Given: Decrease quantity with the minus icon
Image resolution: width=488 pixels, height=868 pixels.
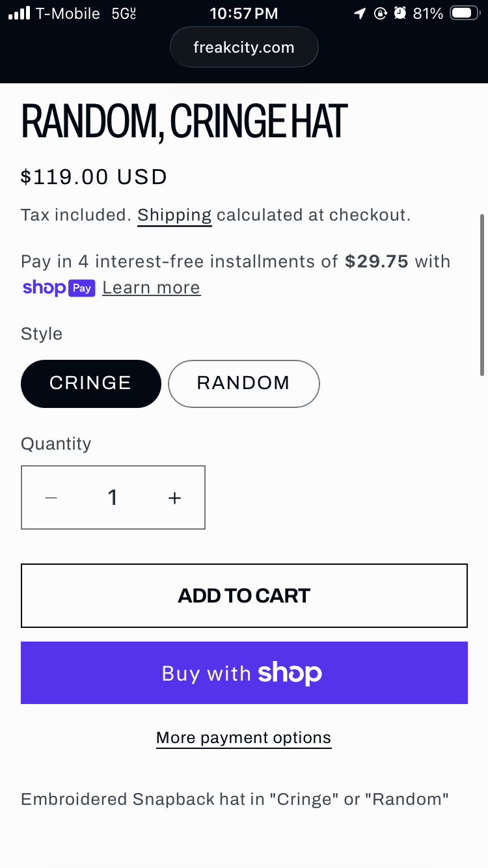Looking at the screenshot, I should pos(51,498).
